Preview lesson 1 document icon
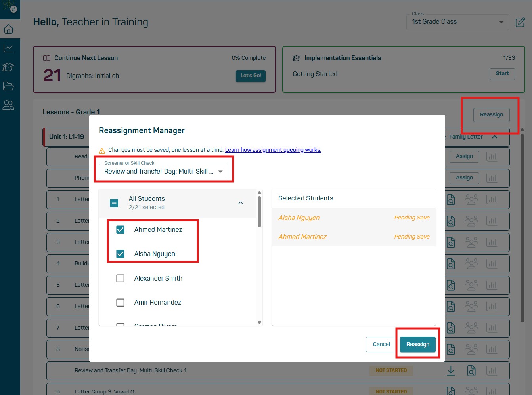The image size is (532, 395). click(x=451, y=199)
